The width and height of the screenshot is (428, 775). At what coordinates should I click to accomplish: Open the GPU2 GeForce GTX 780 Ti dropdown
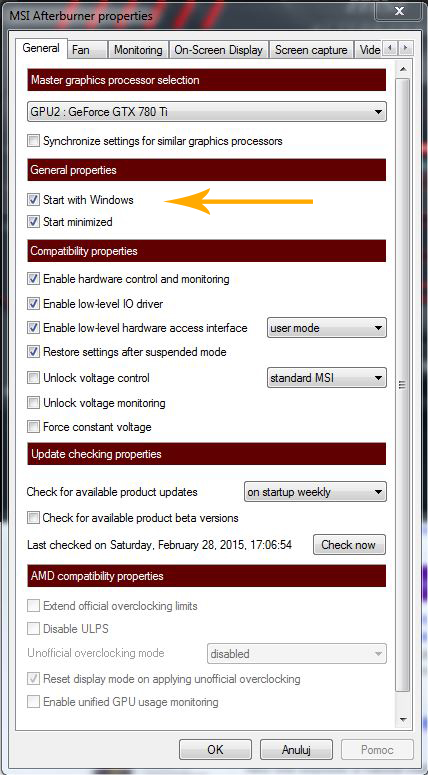click(x=207, y=112)
